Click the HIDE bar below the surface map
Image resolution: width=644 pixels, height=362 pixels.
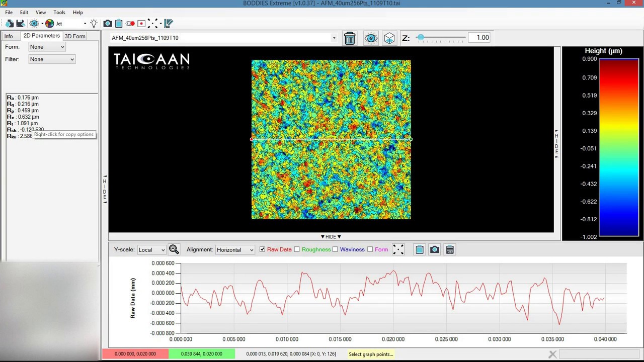coord(331,237)
